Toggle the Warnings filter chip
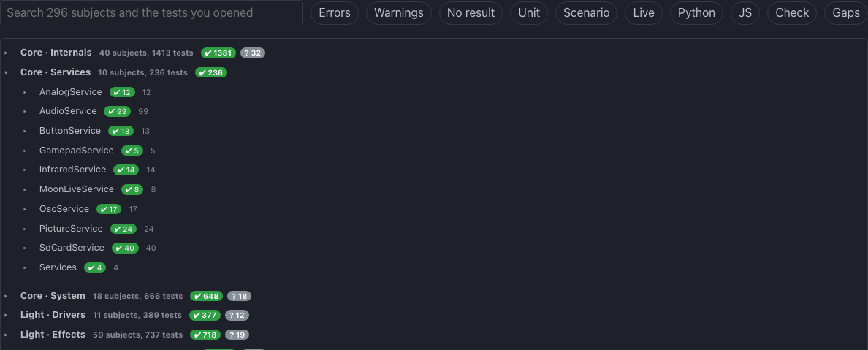Image resolution: width=868 pixels, height=350 pixels. 399,12
